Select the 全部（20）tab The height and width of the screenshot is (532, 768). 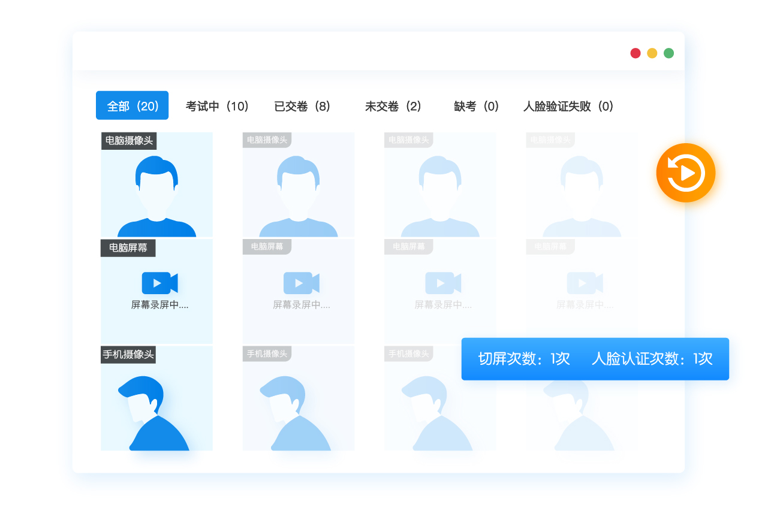click(x=132, y=106)
